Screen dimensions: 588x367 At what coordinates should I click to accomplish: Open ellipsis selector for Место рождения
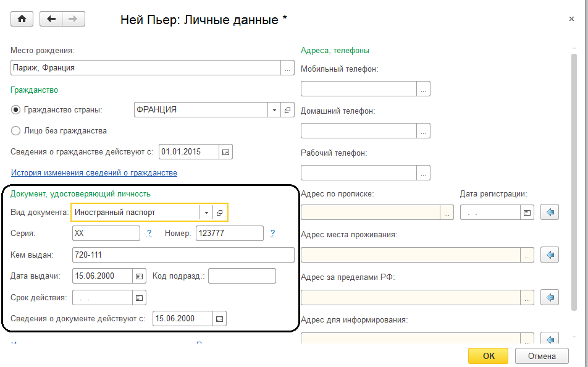pos(287,68)
